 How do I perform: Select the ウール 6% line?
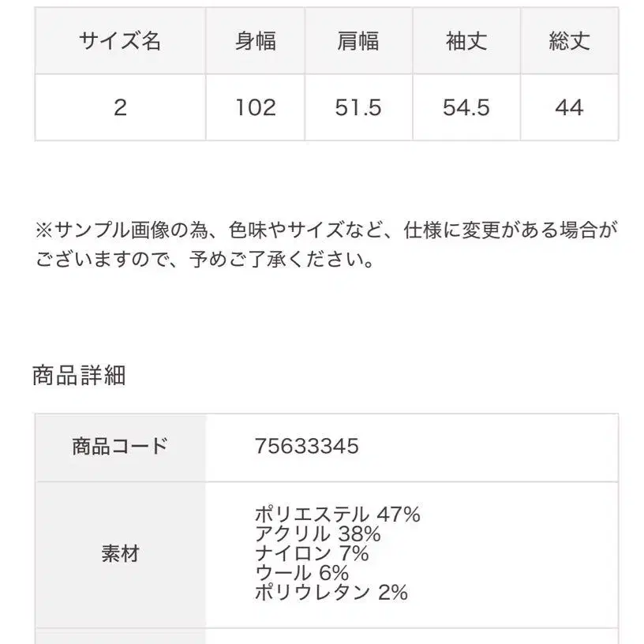tap(301, 574)
